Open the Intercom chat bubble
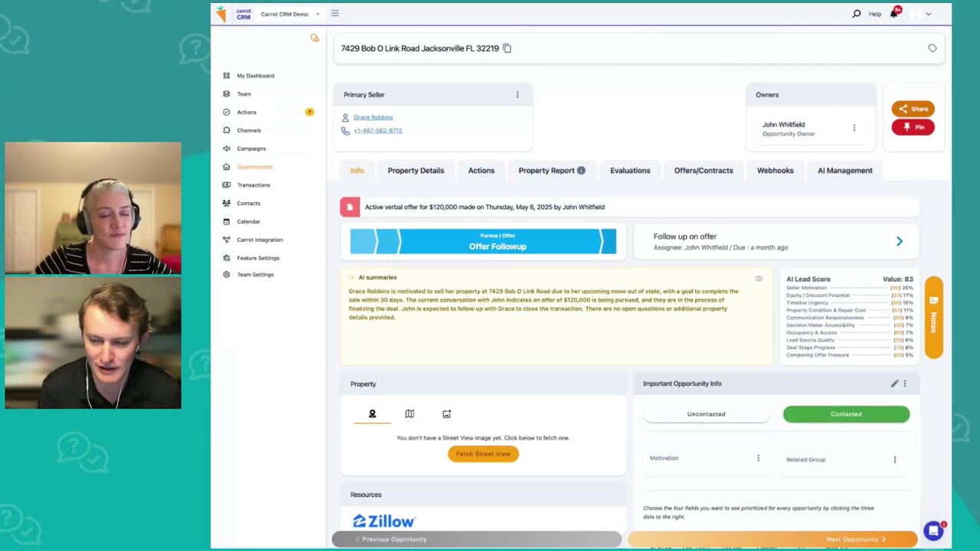This screenshot has height=551, width=980. click(x=933, y=530)
